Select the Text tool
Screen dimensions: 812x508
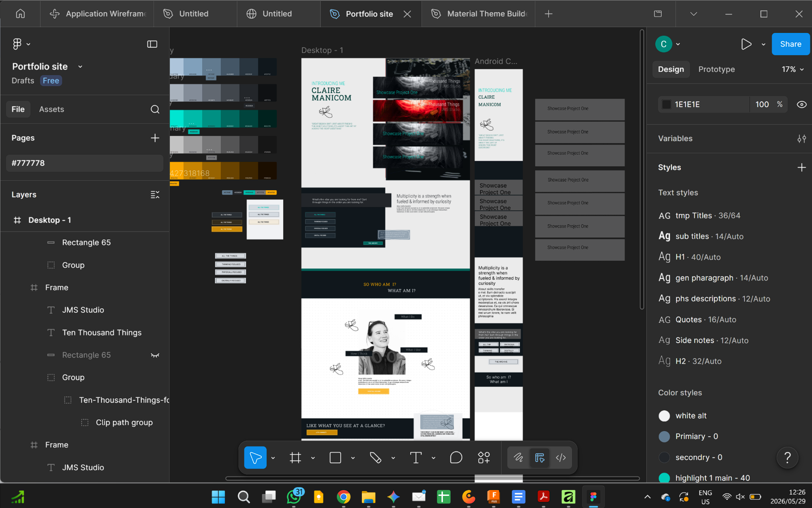416,458
